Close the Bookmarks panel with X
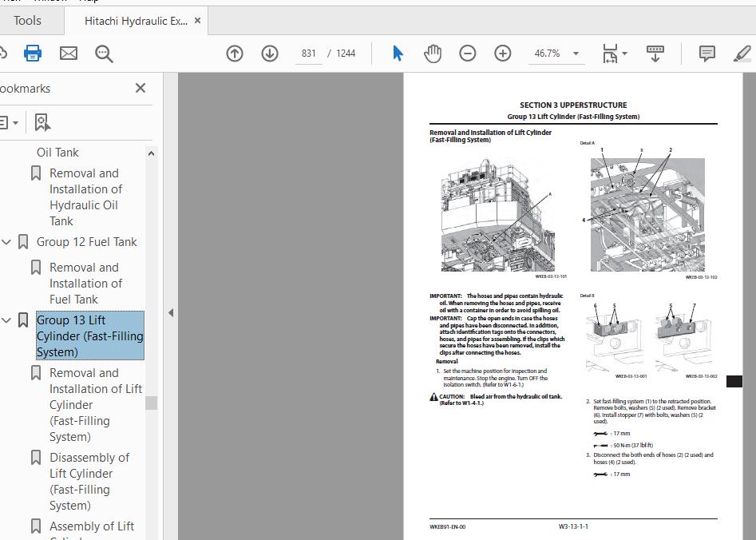 coord(141,89)
